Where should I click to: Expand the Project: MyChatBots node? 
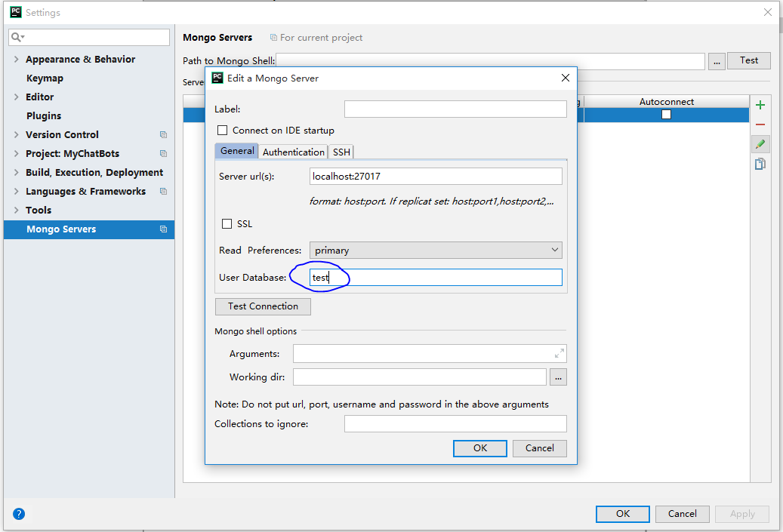tap(17, 154)
